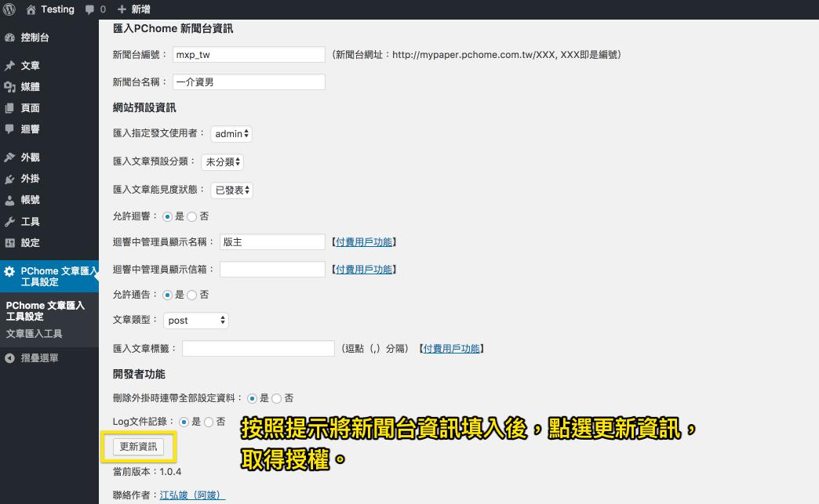Select 是 for 刪除外掛時連帶全部設定資料

coord(252,399)
